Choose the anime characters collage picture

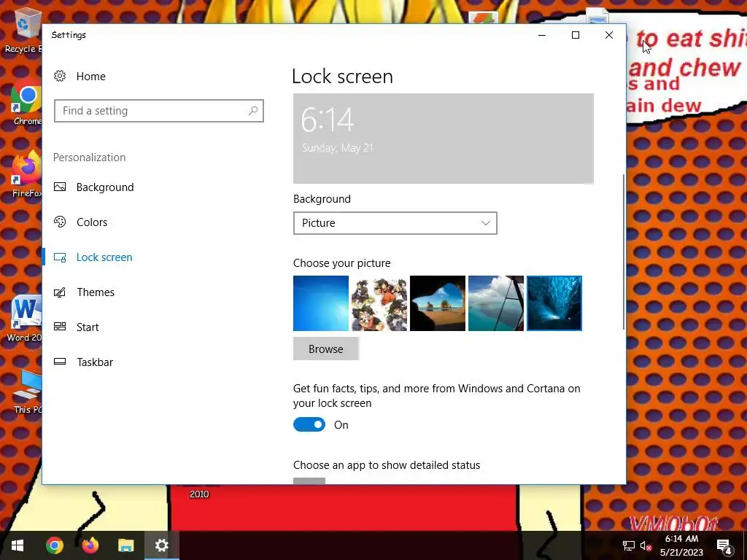379,303
